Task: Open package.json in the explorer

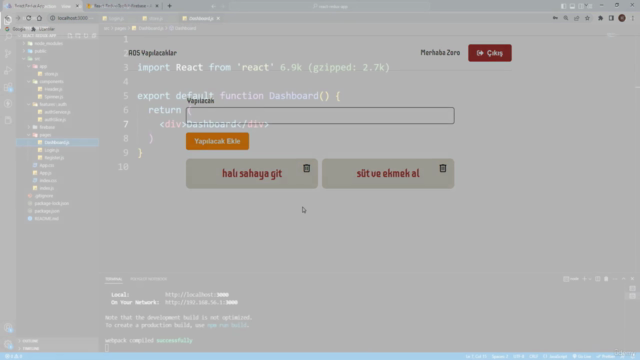Action: [47, 211]
